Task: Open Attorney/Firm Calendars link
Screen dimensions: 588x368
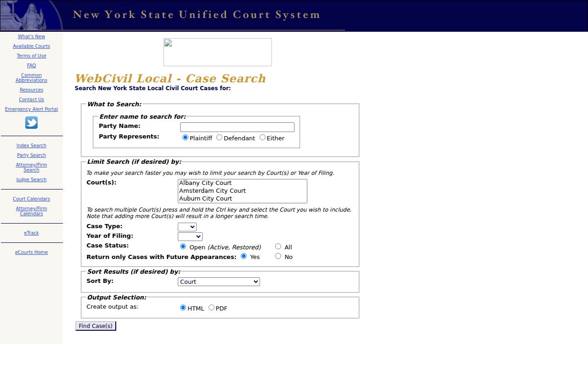Action: (x=31, y=211)
